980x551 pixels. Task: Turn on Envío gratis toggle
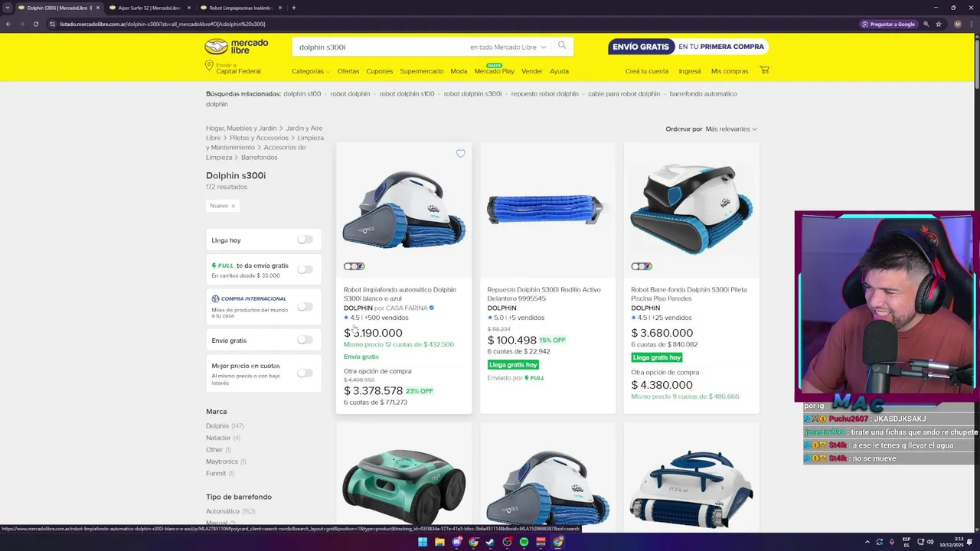(305, 340)
